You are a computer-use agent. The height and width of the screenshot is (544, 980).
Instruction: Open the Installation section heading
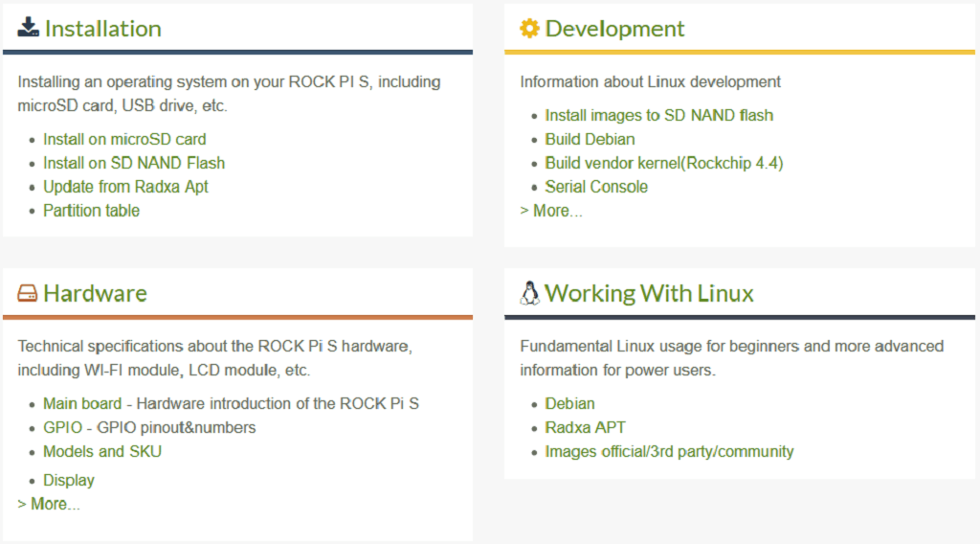pos(102,29)
